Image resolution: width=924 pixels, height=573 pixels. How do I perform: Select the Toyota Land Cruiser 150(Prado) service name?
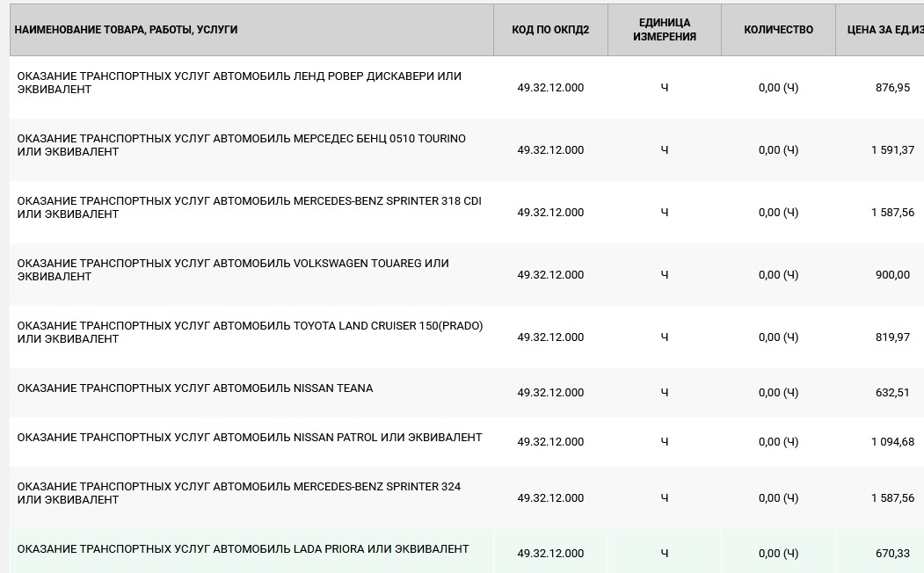[x=250, y=332]
